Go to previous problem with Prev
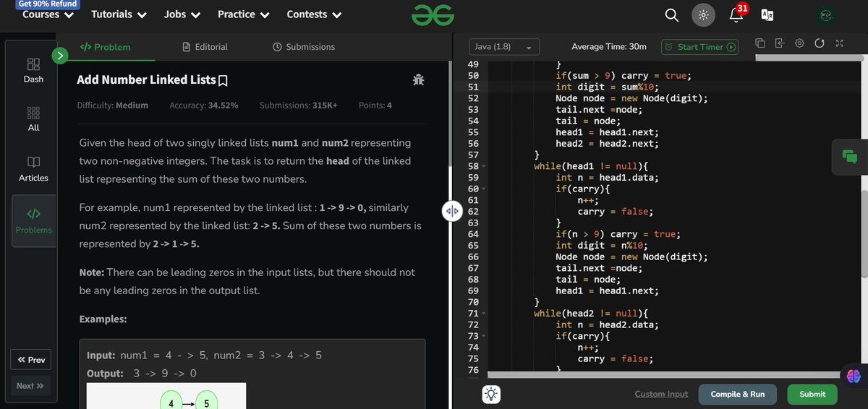This screenshot has height=409, width=868. (x=31, y=360)
